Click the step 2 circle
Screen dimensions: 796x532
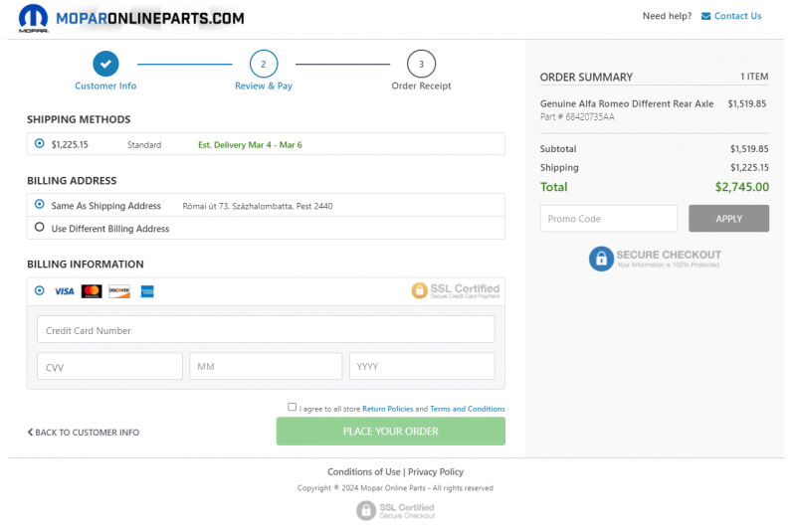(x=264, y=64)
